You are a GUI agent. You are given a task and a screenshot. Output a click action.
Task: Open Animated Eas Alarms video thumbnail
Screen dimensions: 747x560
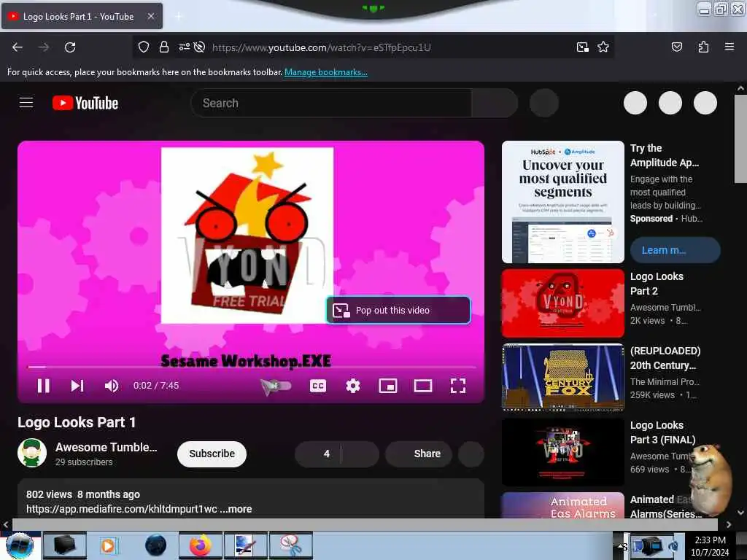563,505
